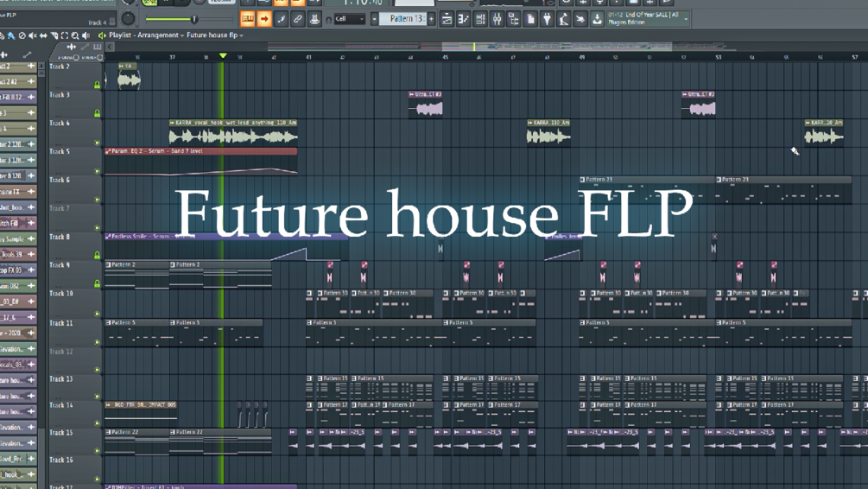Image resolution: width=868 pixels, height=489 pixels.
Task: Click the automation line icon above track list
Action: coord(85,47)
